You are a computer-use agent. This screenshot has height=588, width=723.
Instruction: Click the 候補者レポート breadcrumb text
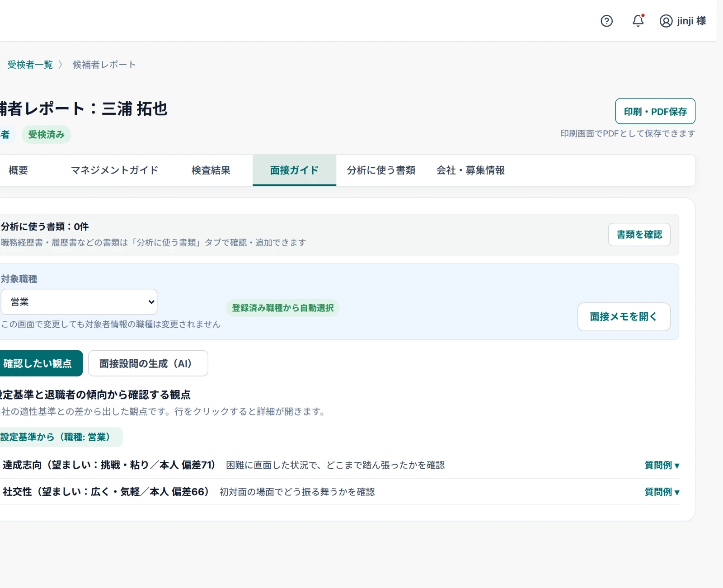[104, 65]
